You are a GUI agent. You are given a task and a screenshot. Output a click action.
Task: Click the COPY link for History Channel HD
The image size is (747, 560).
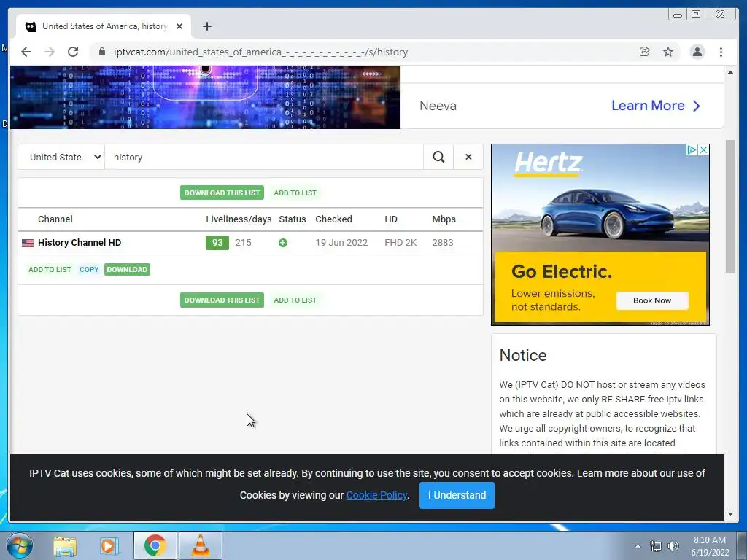89,270
